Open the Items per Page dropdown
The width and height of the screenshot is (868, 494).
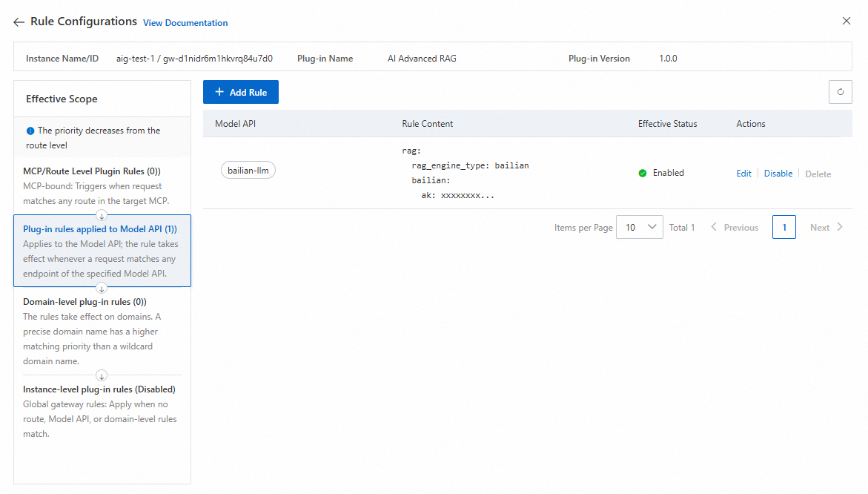[640, 228]
